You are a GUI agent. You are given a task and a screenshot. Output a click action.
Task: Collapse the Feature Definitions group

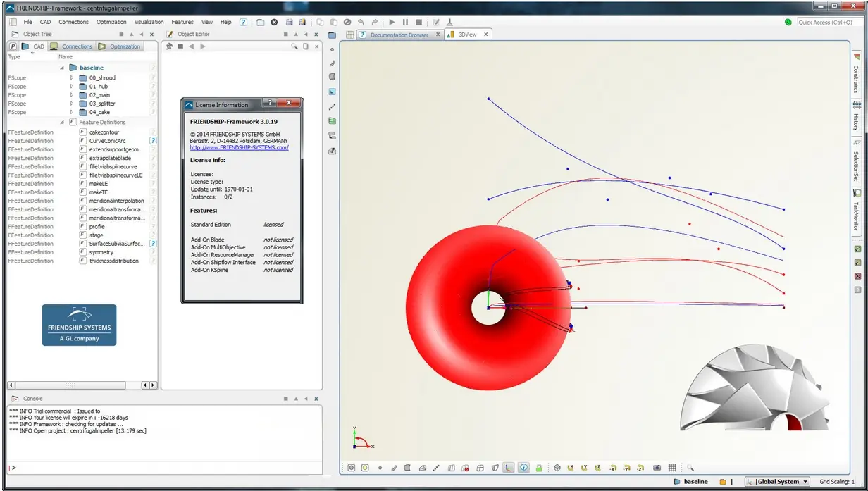coord(62,122)
